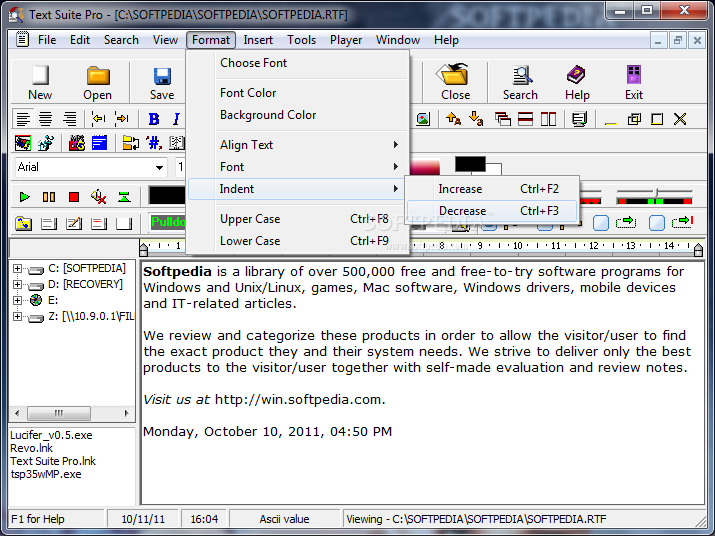This screenshot has width=715, height=536.
Task: Toggle the mute speaker icon
Action: [98, 197]
